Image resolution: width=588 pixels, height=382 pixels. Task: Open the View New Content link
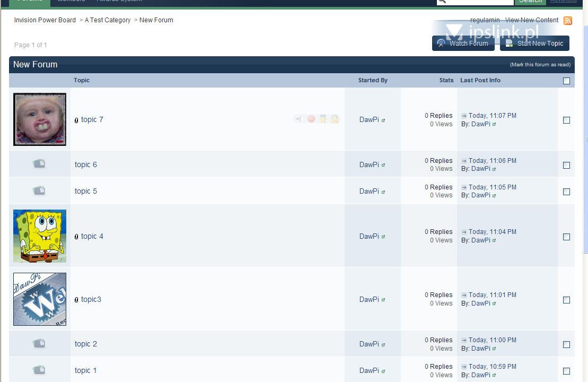[x=531, y=20]
